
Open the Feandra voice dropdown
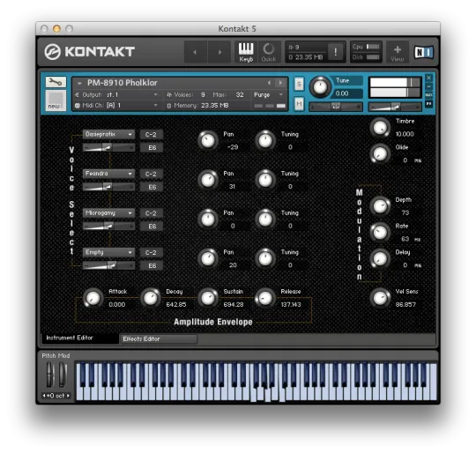(x=108, y=174)
